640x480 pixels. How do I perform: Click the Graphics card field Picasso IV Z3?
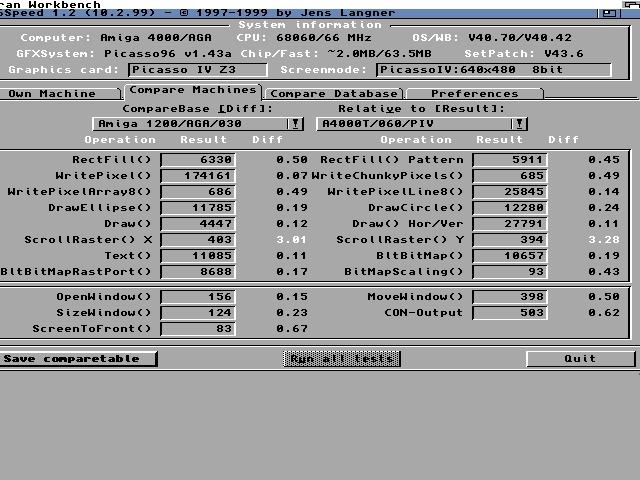tap(198, 70)
